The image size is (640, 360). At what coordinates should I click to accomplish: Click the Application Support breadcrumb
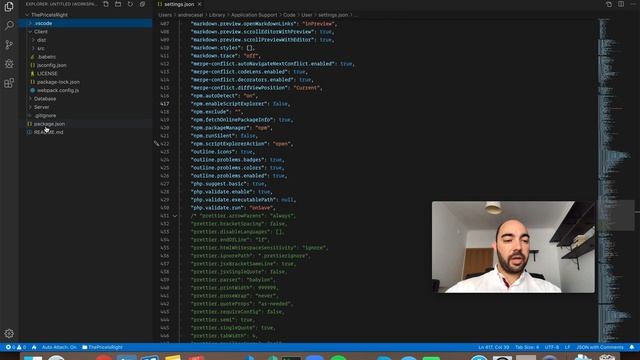pos(254,15)
